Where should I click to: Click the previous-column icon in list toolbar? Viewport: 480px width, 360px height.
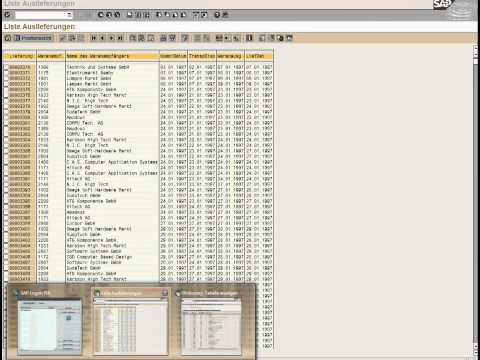click(102, 38)
